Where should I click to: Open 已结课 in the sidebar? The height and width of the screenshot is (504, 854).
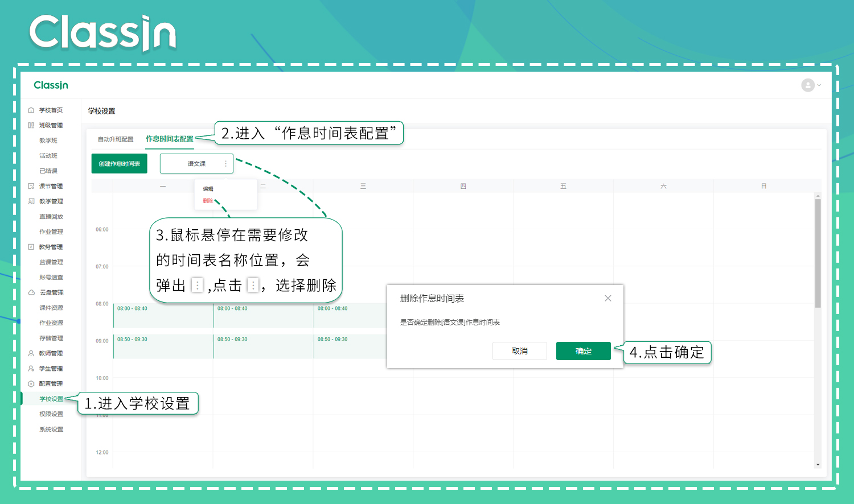48,171
